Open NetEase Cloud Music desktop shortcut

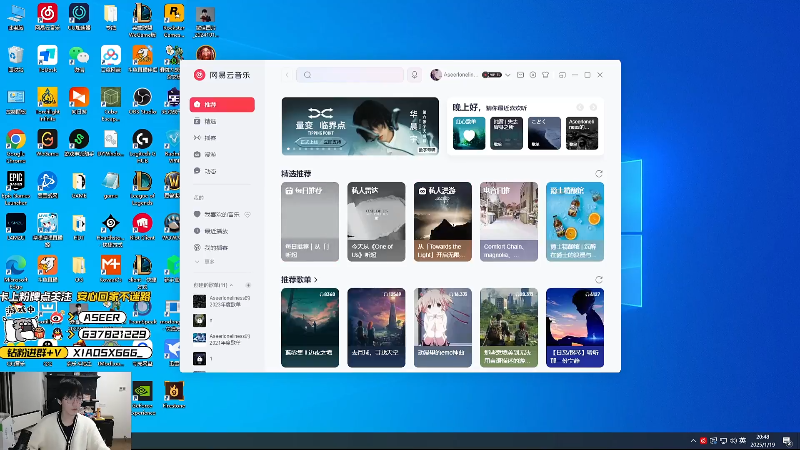click(x=47, y=17)
